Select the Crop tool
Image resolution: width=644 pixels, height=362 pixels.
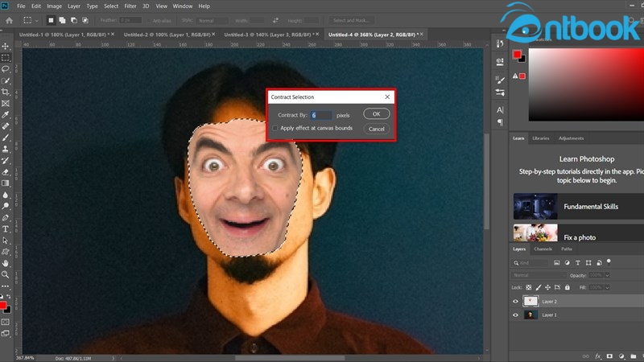[x=6, y=92]
